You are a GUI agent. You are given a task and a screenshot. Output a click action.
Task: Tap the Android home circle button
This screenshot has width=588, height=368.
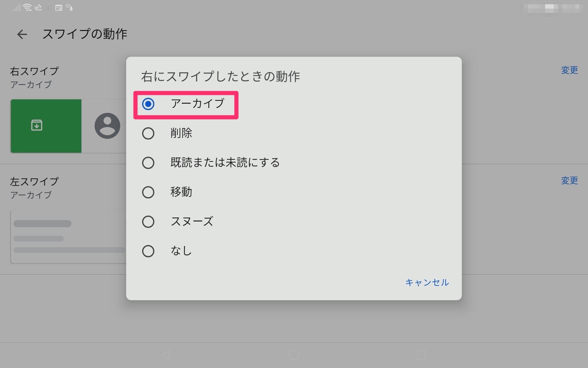(294, 355)
